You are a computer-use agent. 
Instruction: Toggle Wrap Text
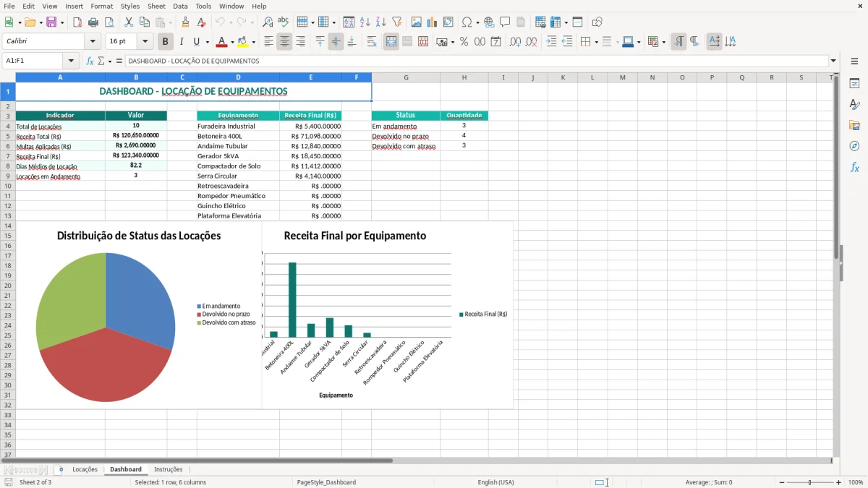pyautogui.click(x=372, y=42)
